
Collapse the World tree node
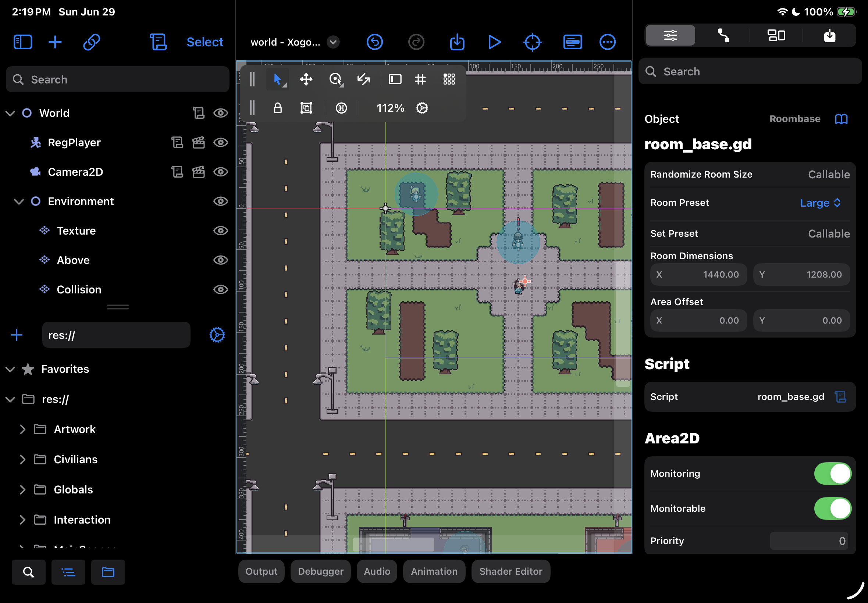click(10, 113)
